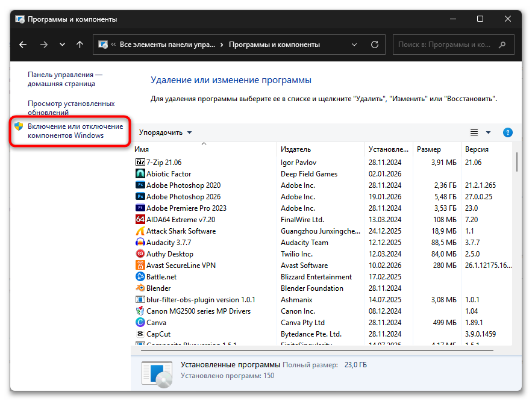532x401 pixels.
Task: Click the window icon in title bar
Action: coord(20,19)
